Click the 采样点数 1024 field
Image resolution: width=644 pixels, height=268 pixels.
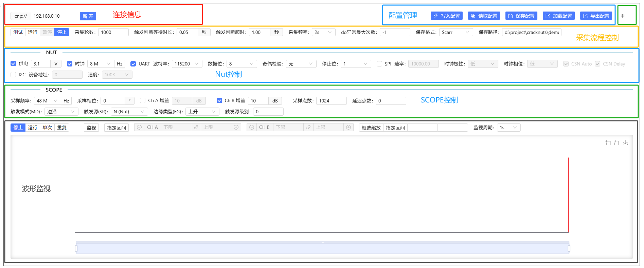(x=332, y=101)
